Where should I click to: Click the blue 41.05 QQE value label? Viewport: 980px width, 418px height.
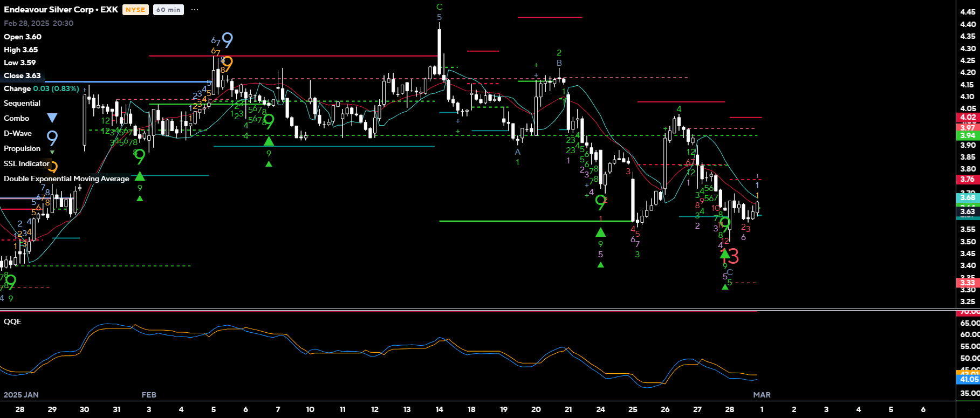point(969,380)
